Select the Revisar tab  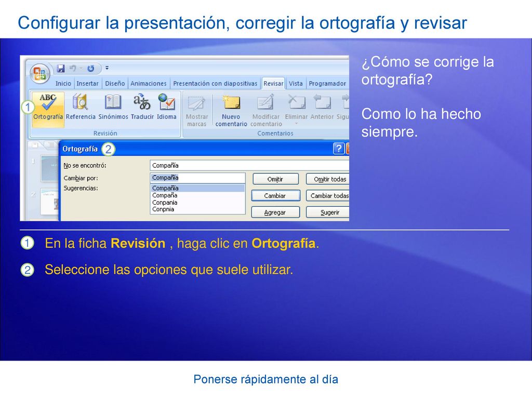point(273,84)
